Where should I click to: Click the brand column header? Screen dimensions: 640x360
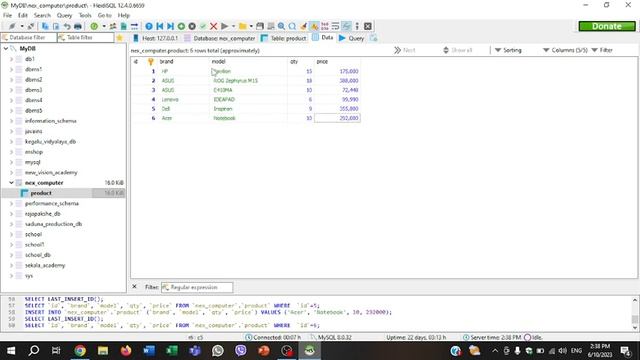pos(182,62)
